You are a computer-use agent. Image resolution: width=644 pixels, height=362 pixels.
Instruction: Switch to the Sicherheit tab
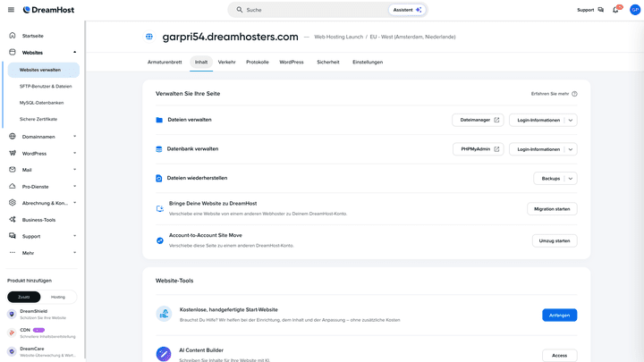tap(328, 62)
